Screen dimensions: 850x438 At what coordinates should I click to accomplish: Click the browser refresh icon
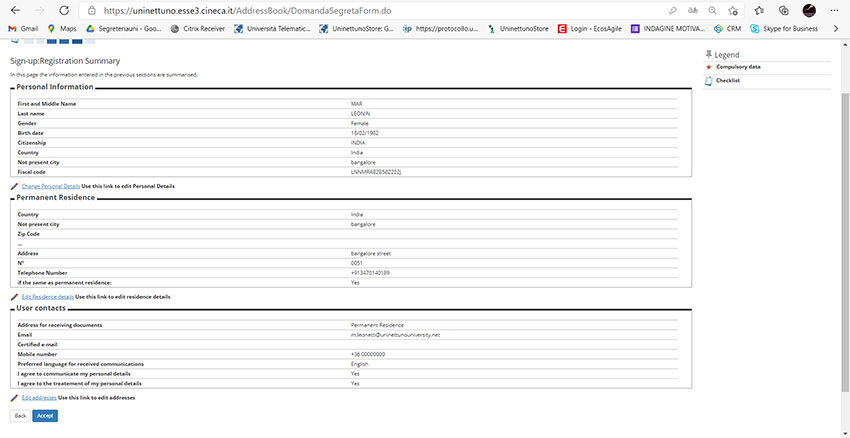coord(63,10)
